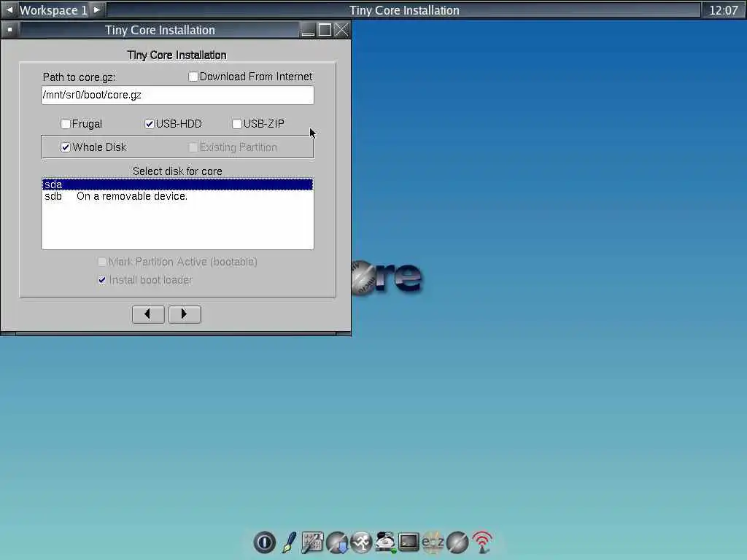Launch the Tiny Core installer dock icon
Screen dimensions: 747x560
[x=457, y=542]
